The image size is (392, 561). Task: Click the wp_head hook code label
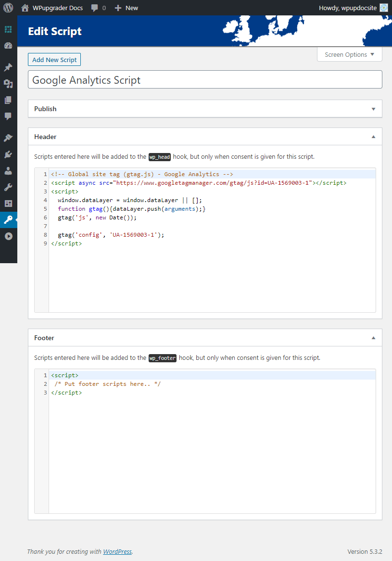coord(160,157)
